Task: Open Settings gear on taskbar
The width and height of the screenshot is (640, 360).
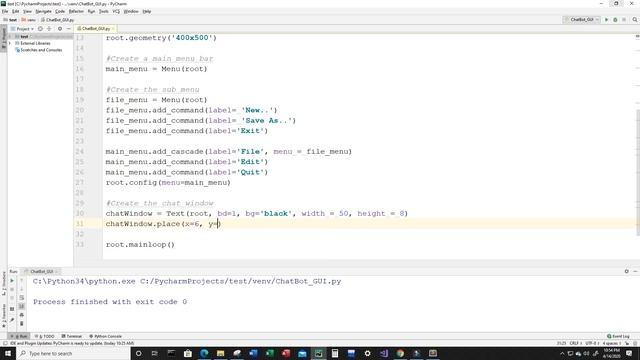Action: [x=367, y=353]
